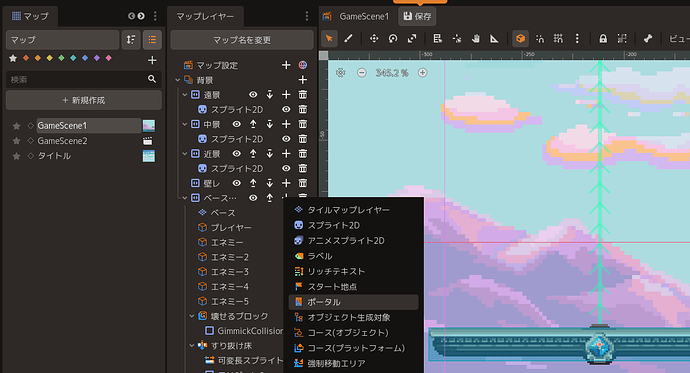The image size is (690, 373).
Task: Select the ruler measure tool
Action: [x=495, y=39]
